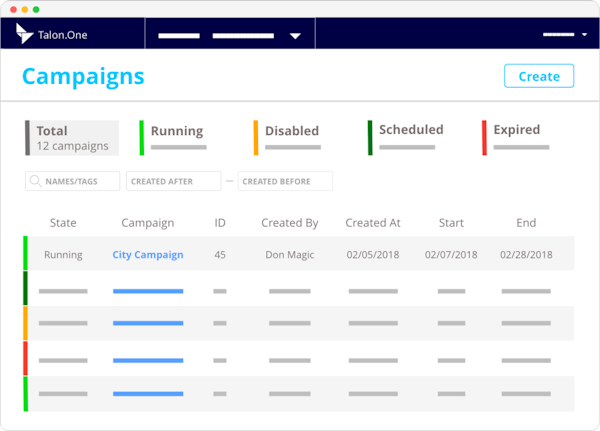Screen dimensions: 600x431
Task: Open the Created After date field
Action: click(173, 182)
